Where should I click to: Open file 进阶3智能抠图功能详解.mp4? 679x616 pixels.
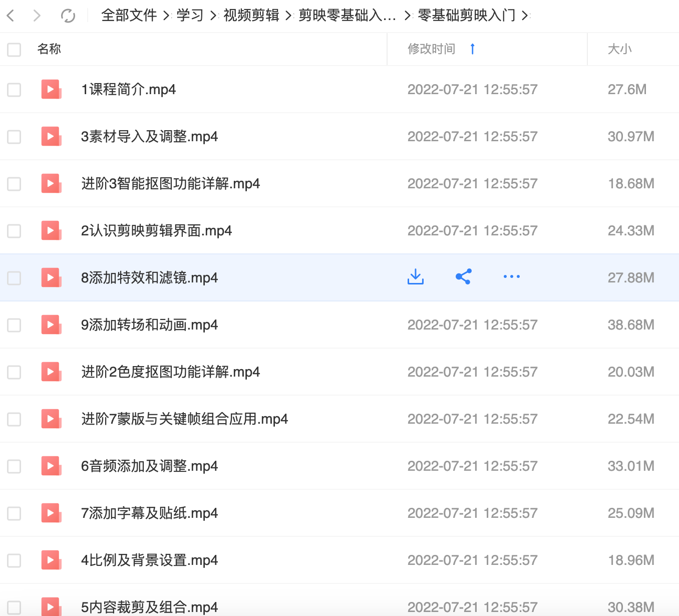point(170,184)
